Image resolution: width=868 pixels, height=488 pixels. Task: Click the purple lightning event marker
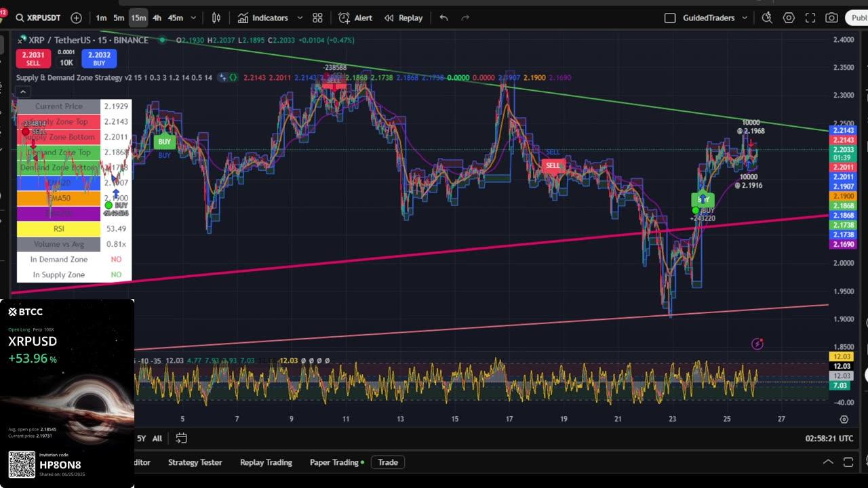(757, 344)
